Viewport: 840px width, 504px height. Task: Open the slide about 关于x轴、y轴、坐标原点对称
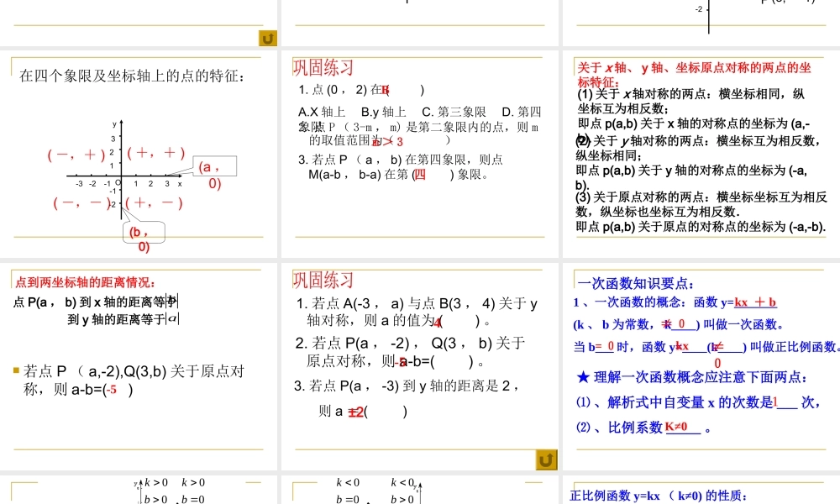(701, 155)
